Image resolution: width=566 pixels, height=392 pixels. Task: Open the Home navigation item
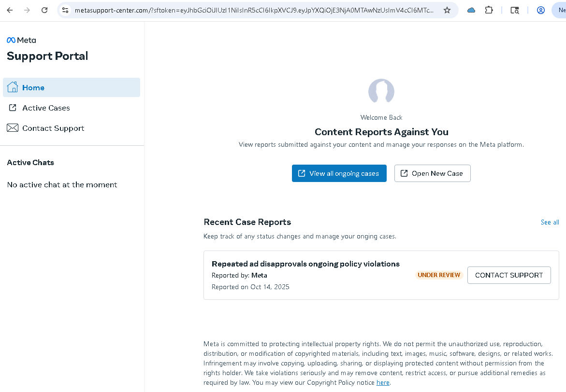33,87
